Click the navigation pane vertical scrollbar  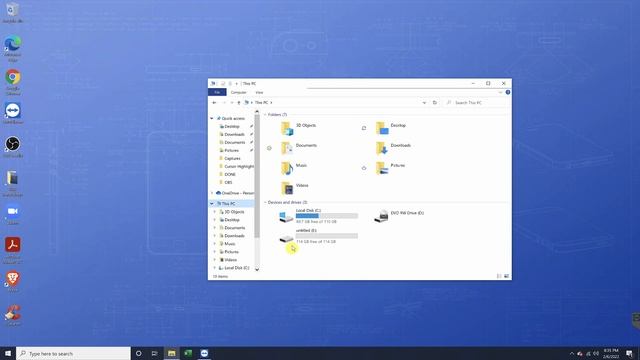(257, 176)
